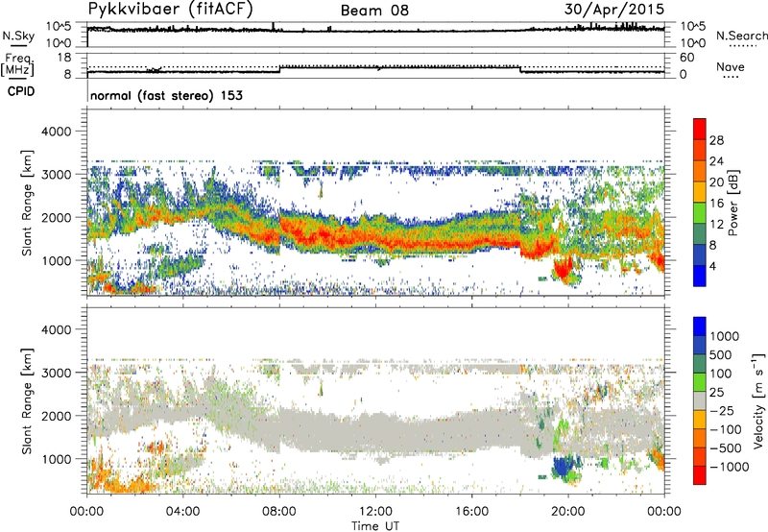Click the -1000 label on the velocity colorbar
Screen dimensions: 768x532
point(730,467)
